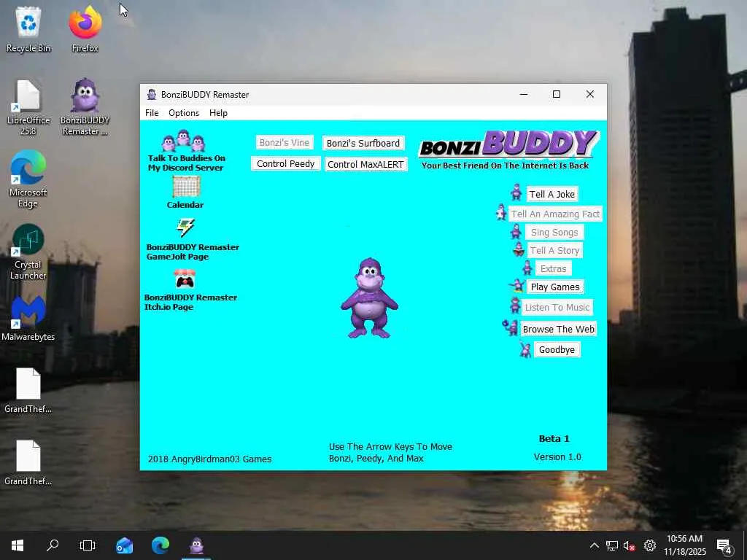
Task: Click the Beta 1 label
Action: [x=554, y=438]
